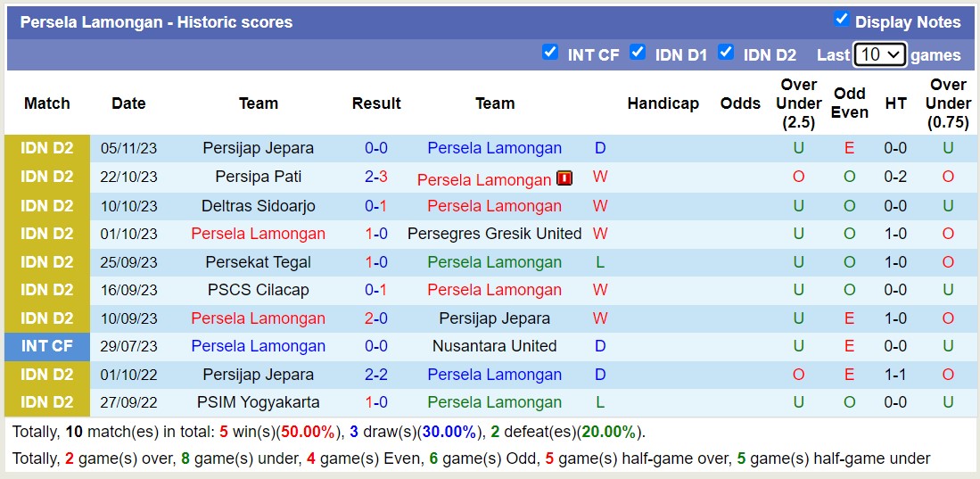The image size is (980, 479).
Task: Select the INT CF match label
Action: coord(47,346)
